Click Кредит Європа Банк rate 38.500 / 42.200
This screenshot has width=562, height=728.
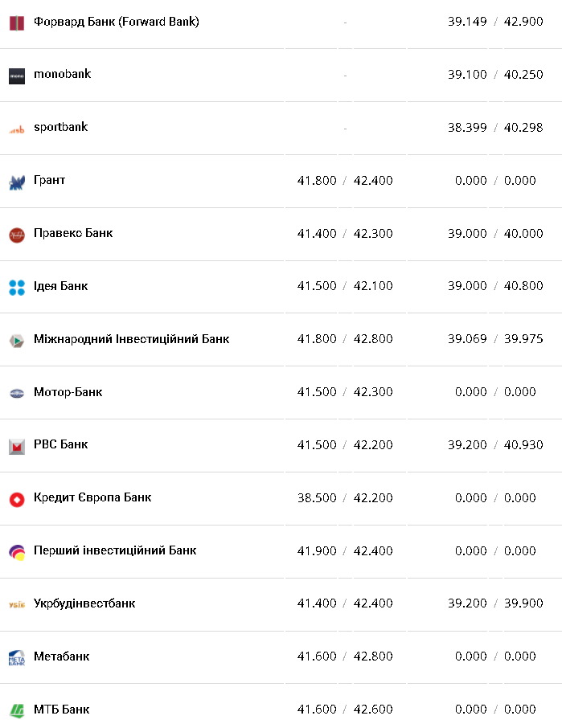click(x=345, y=497)
